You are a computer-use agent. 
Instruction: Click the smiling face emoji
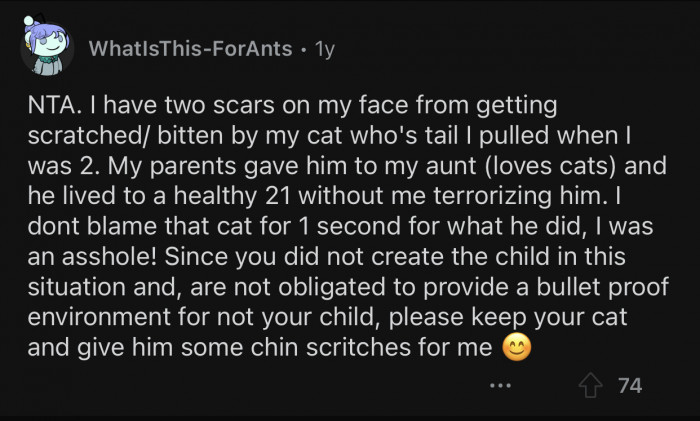click(x=513, y=348)
